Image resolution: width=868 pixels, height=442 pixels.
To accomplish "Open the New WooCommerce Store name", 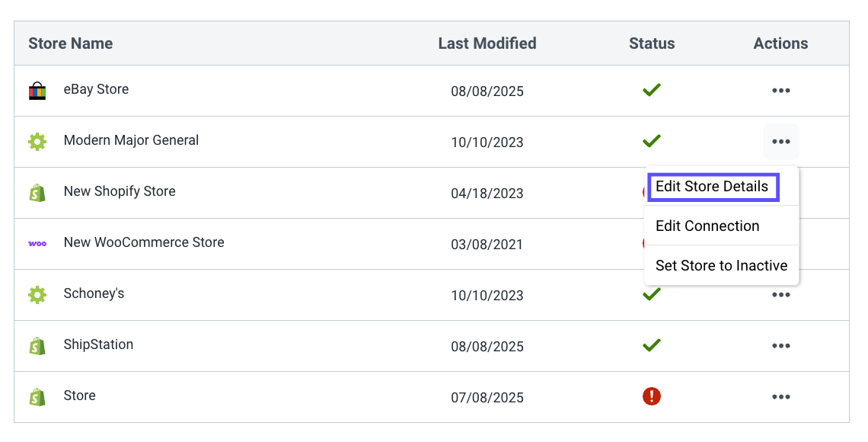I will (x=144, y=243).
